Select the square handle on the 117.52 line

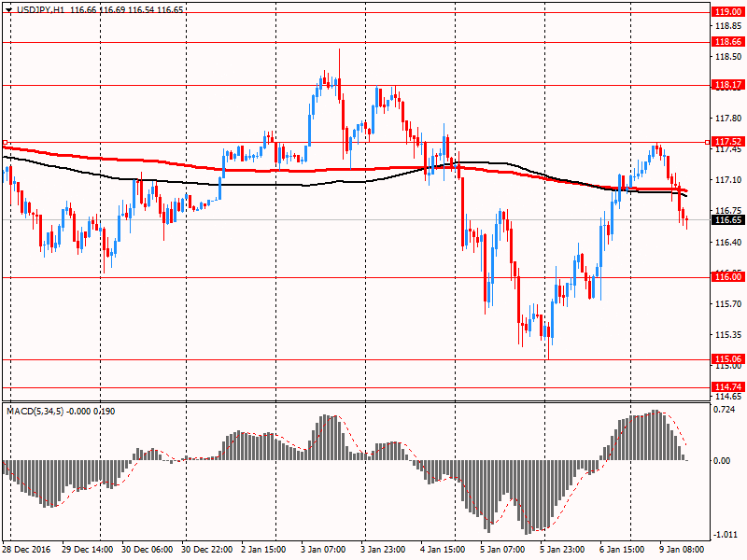pyautogui.click(x=6, y=143)
